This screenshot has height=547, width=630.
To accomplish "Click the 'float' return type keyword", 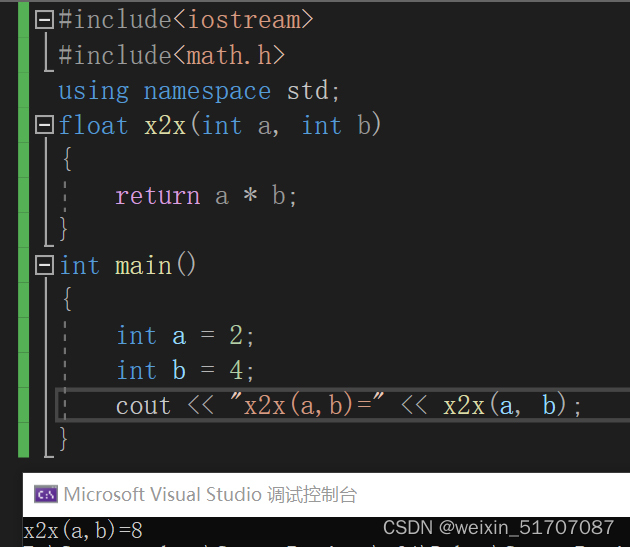I will (x=93, y=125).
